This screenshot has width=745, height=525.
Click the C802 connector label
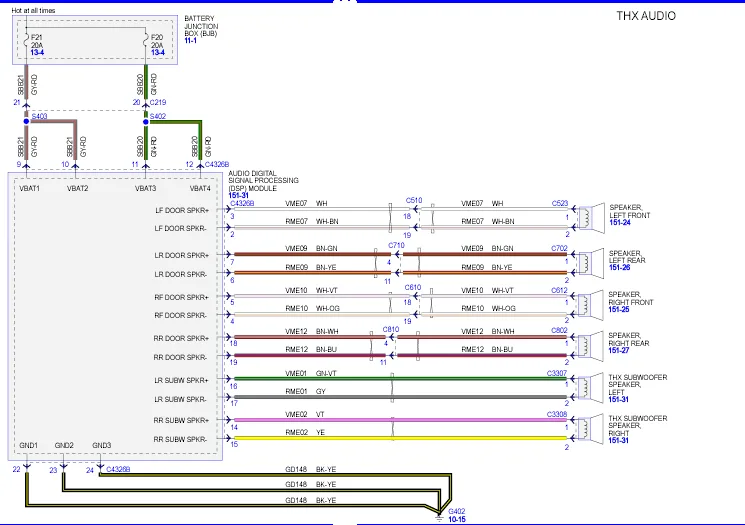point(559,330)
